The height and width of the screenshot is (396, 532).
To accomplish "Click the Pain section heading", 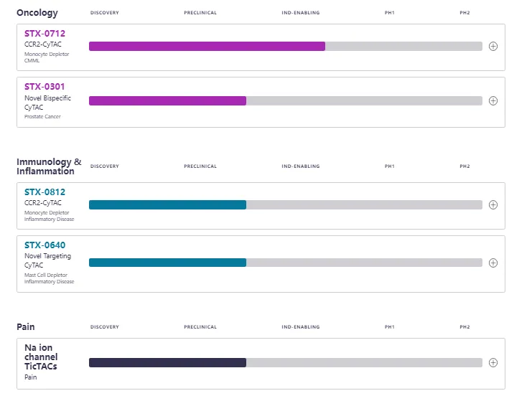I will (26, 327).
